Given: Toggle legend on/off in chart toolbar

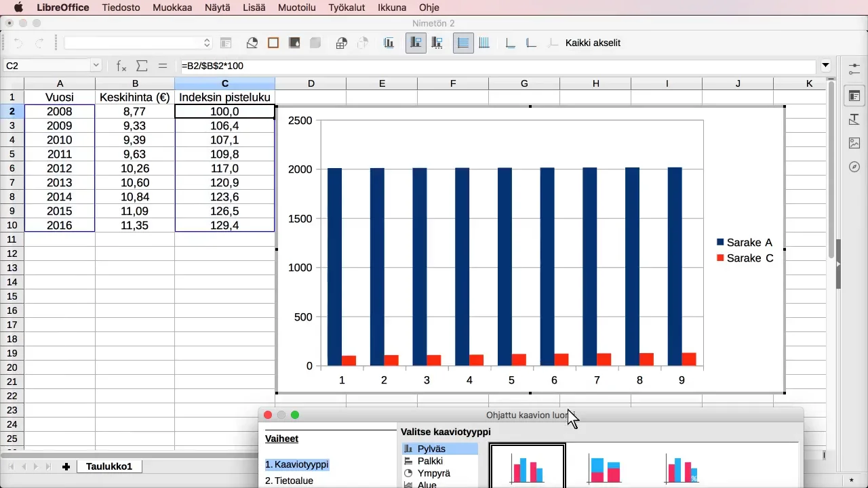Looking at the screenshot, I should click(416, 43).
